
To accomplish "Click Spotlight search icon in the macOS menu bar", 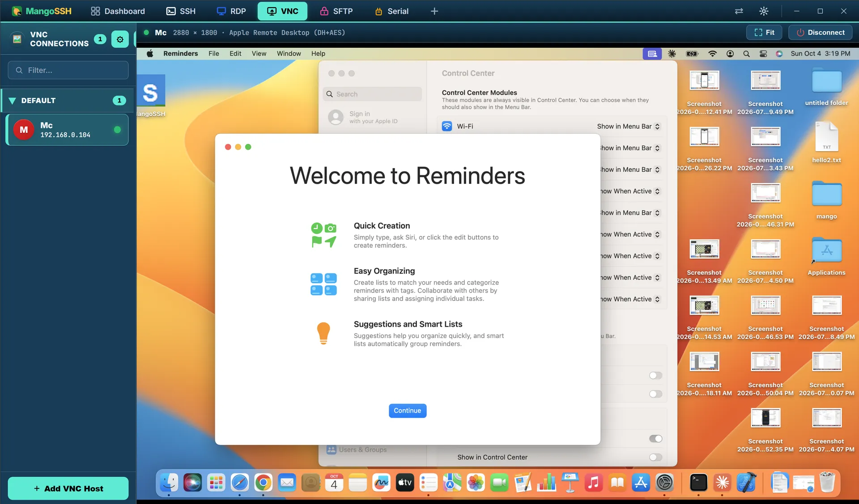I will pos(746,54).
